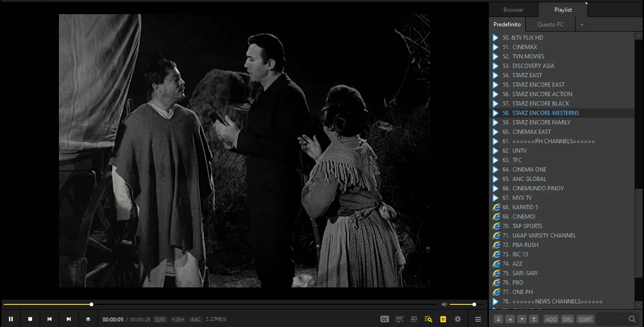The width and height of the screenshot is (644, 327).
Task: Click the browser icon beside IBC 13
Action: click(496, 254)
